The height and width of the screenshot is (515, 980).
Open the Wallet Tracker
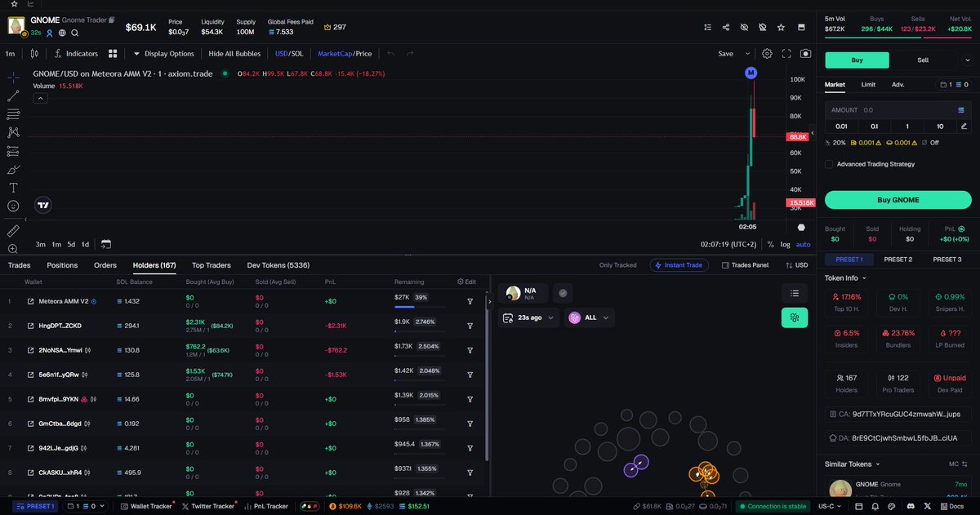146,507
